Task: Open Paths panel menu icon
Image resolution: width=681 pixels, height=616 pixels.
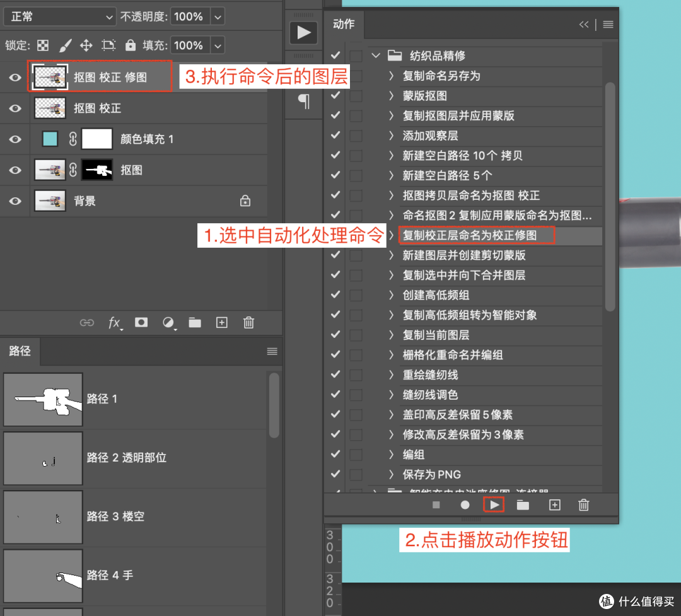Action: click(x=272, y=351)
